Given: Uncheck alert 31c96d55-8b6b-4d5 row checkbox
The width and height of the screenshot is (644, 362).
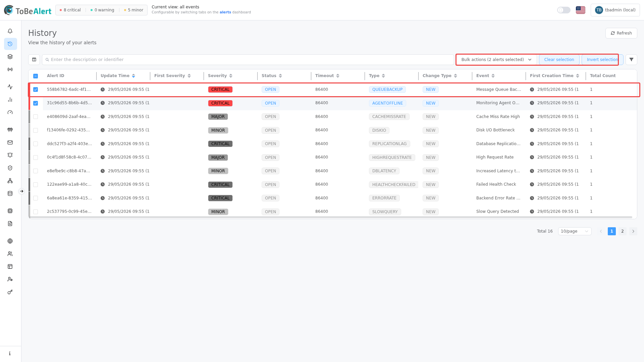Looking at the screenshot, I should 36,103.
